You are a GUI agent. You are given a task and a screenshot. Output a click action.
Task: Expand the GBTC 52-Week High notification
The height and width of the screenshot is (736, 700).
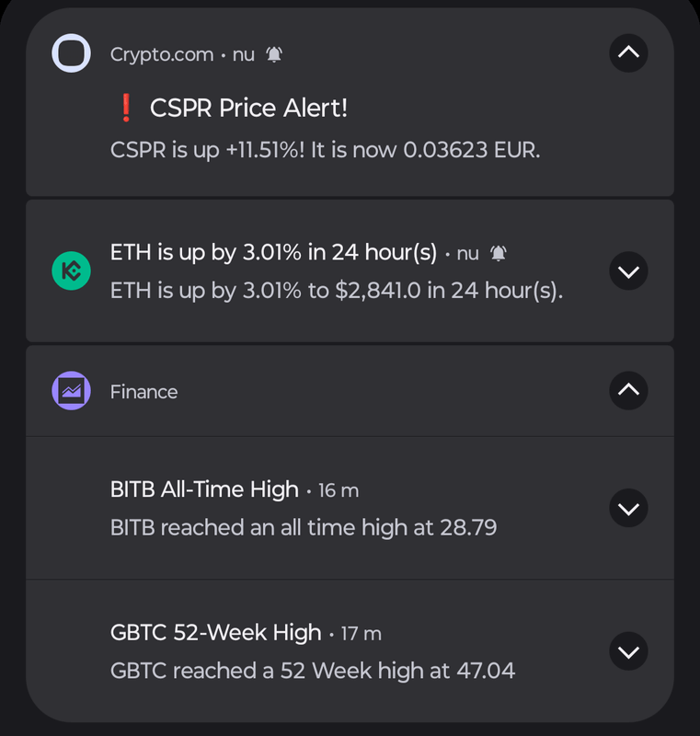pyautogui.click(x=628, y=652)
